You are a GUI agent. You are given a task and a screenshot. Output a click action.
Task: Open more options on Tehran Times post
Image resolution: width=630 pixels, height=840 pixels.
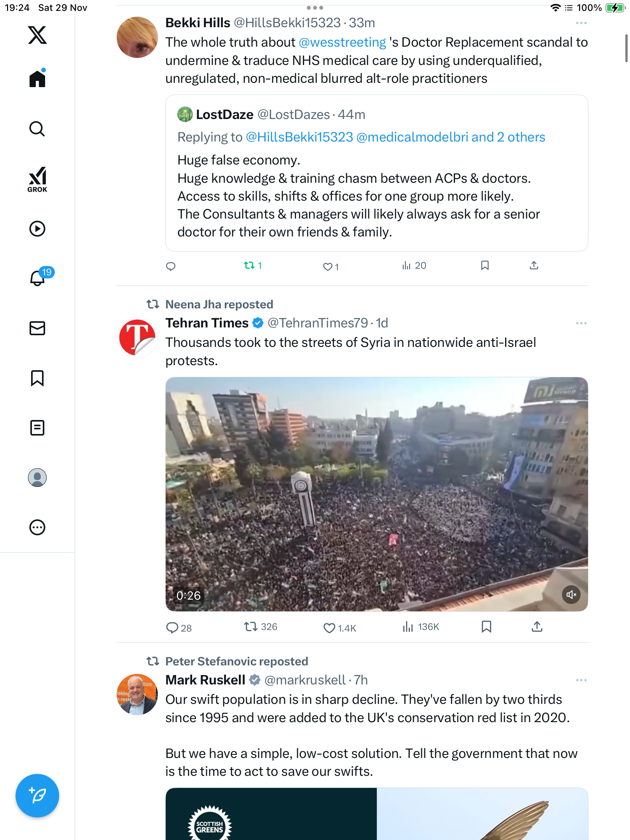coord(581,323)
